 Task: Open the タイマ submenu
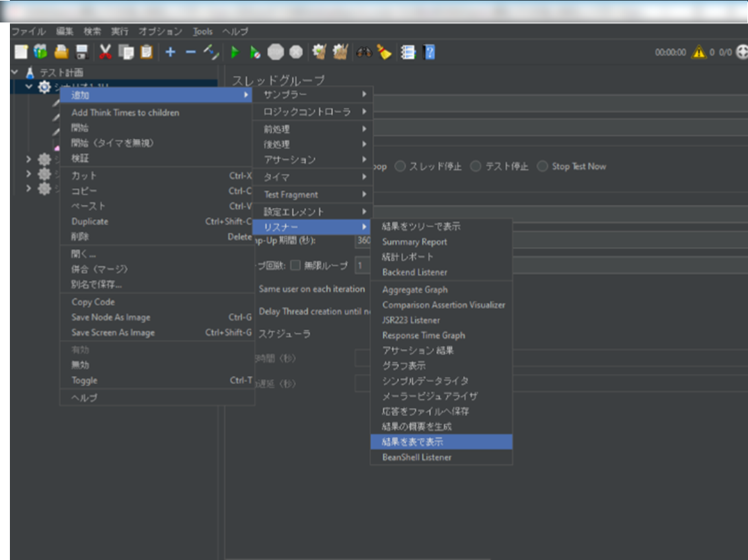[x=313, y=177]
